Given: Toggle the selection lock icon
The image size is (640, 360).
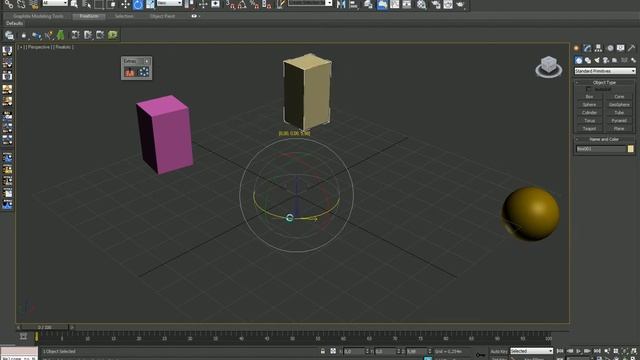Looking at the screenshot, I should pos(323,351).
